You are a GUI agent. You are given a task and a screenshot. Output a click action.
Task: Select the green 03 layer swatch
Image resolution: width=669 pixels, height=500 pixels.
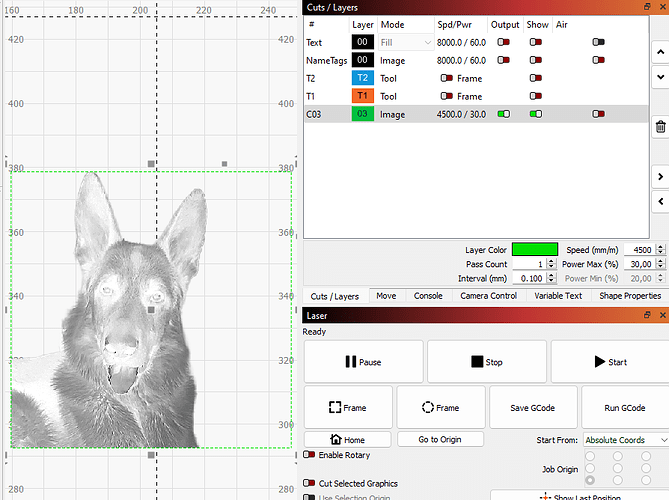[x=363, y=113]
